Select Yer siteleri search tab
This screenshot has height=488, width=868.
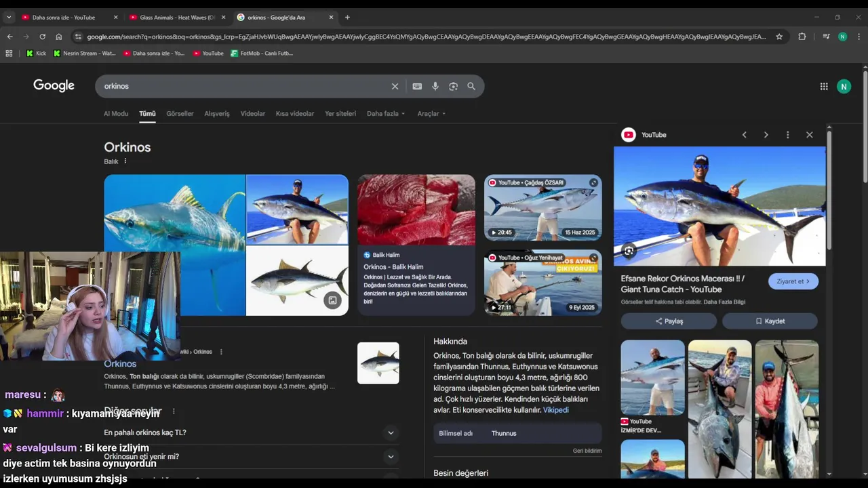tap(340, 113)
